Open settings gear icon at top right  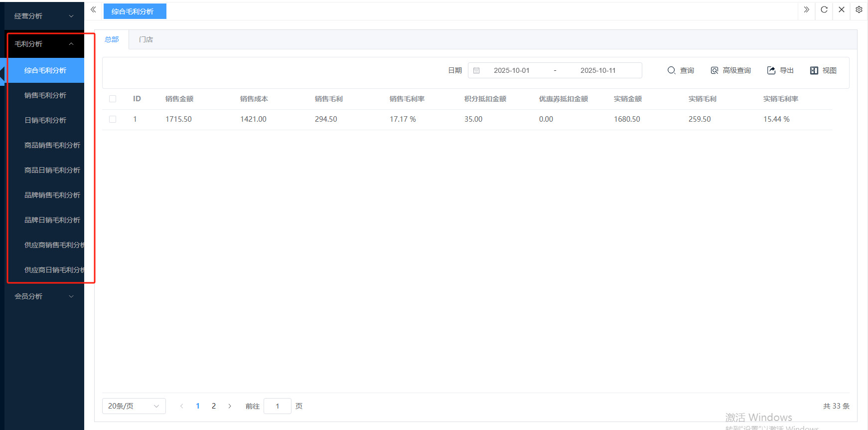[x=859, y=9]
